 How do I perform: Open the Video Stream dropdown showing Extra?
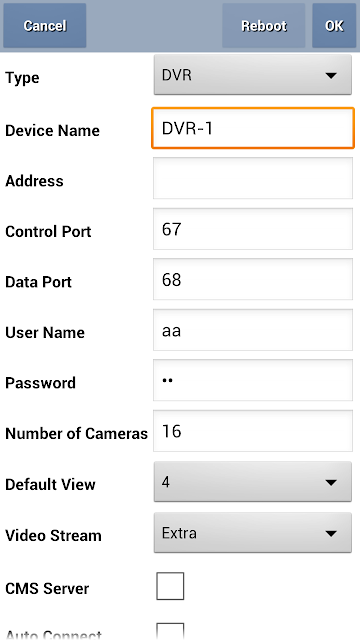tap(253, 533)
